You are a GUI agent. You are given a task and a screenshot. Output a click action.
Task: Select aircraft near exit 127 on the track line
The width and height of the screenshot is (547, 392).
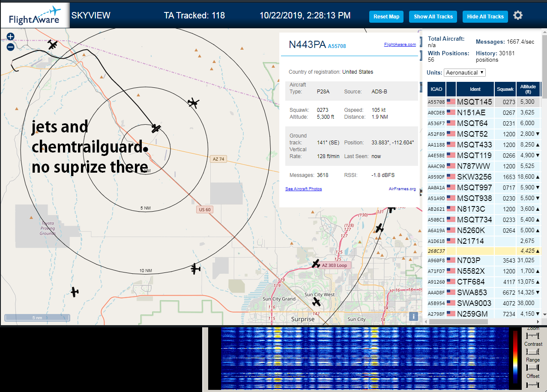[379, 228]
